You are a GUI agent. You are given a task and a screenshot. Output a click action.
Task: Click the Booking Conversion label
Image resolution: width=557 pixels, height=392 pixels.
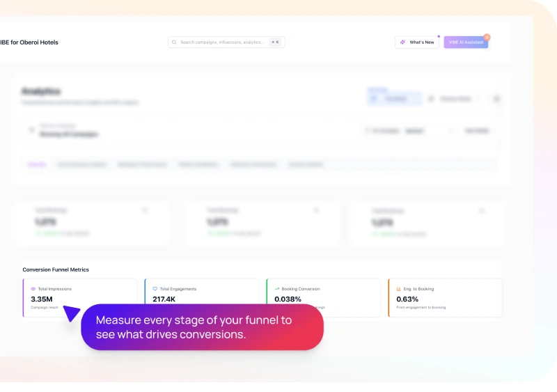301,289
